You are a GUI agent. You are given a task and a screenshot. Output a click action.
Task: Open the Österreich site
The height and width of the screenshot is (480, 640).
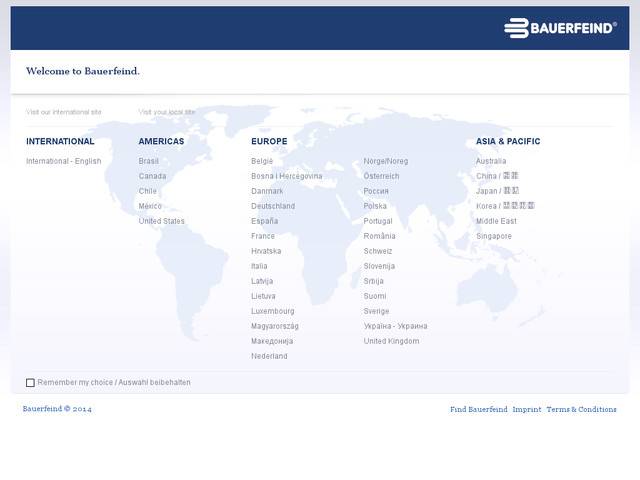[x=381, y=176]
